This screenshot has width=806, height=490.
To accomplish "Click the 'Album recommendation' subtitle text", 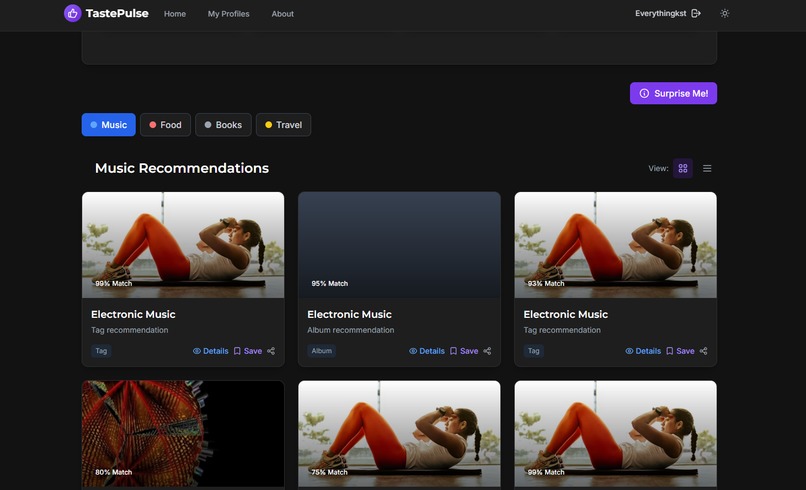I will click(x=351, y=330).
